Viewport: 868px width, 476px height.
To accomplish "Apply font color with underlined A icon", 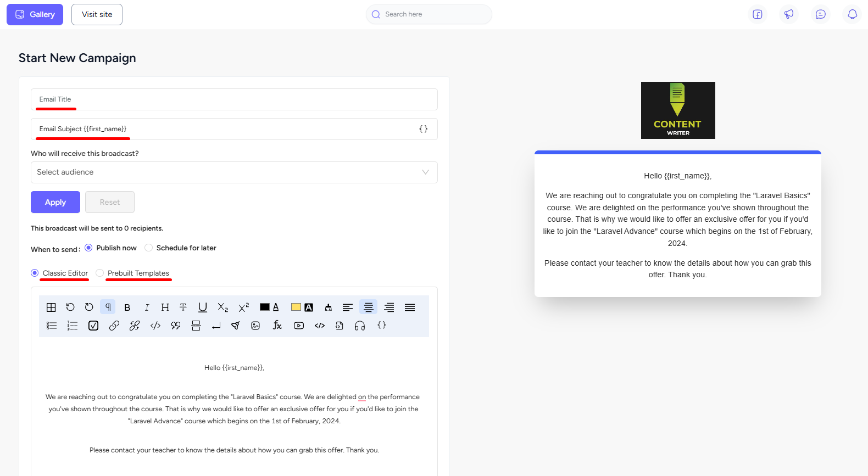I will tap(276, 307).
